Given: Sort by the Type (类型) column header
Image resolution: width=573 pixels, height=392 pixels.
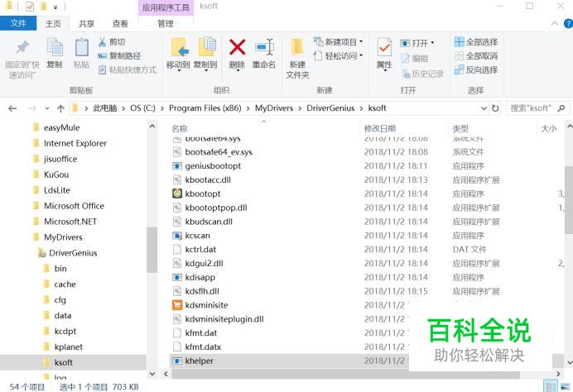Looking at the screenshot, I should pyautogui.click(x=460, y=128).
